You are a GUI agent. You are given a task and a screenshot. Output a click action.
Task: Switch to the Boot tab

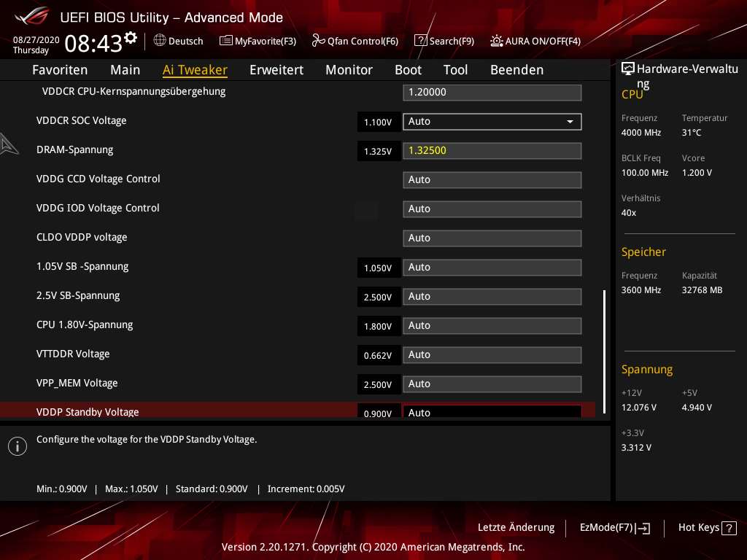(409, 70)
